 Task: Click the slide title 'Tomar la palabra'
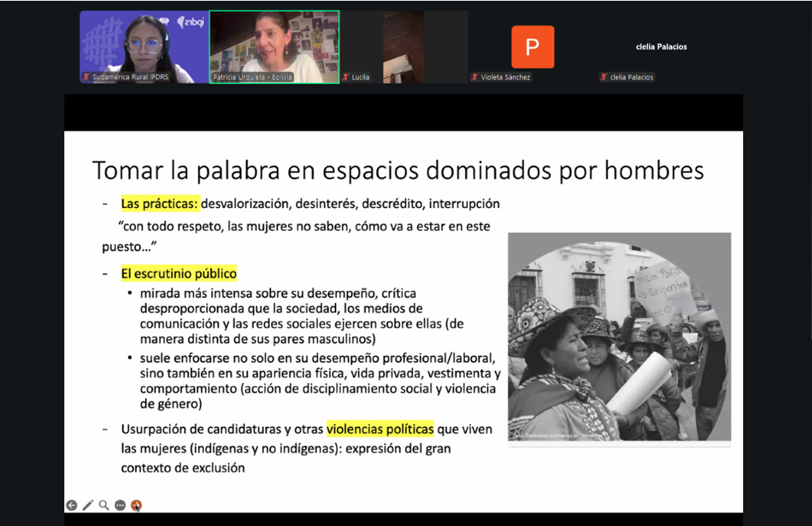[x=397, y=170]
